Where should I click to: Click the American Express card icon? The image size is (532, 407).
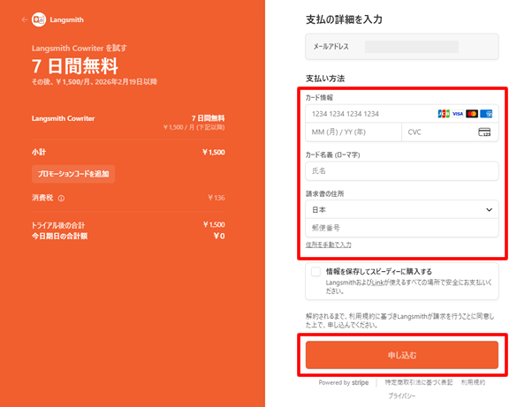click(x=486, y=114)
